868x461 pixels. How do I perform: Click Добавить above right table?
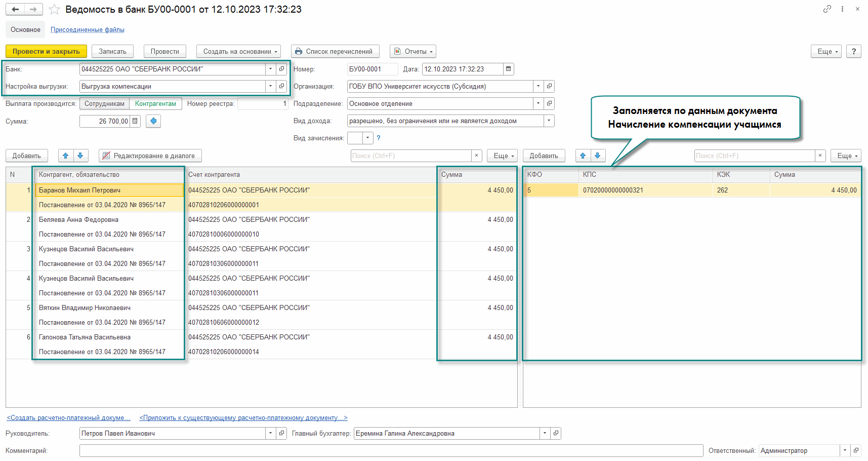click(544, 156)
